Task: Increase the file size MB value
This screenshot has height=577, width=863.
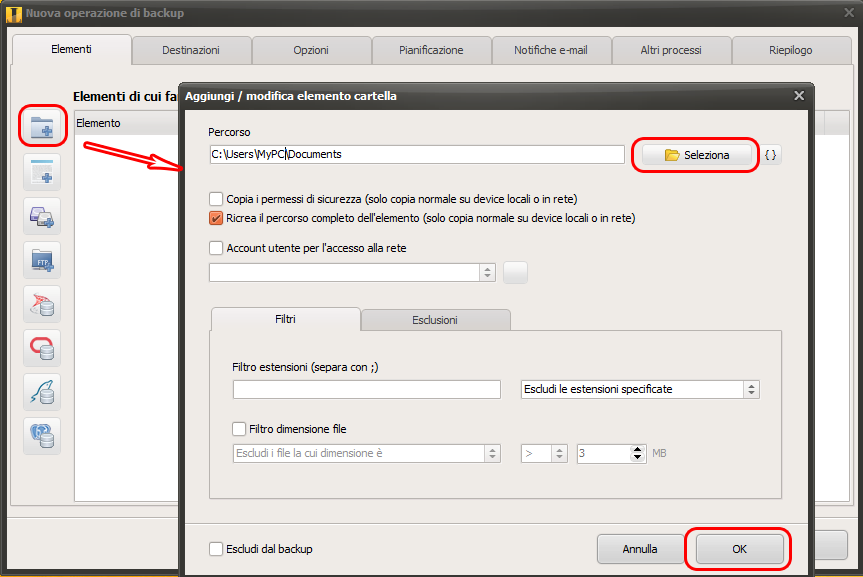Action: point(637,449)
